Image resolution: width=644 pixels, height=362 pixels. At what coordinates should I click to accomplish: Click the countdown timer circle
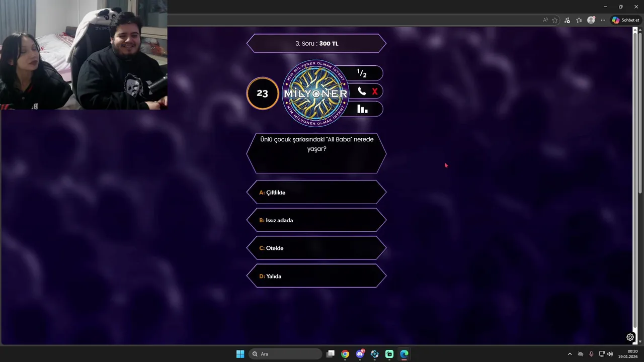pyautogui.click(x=262, y=93)
